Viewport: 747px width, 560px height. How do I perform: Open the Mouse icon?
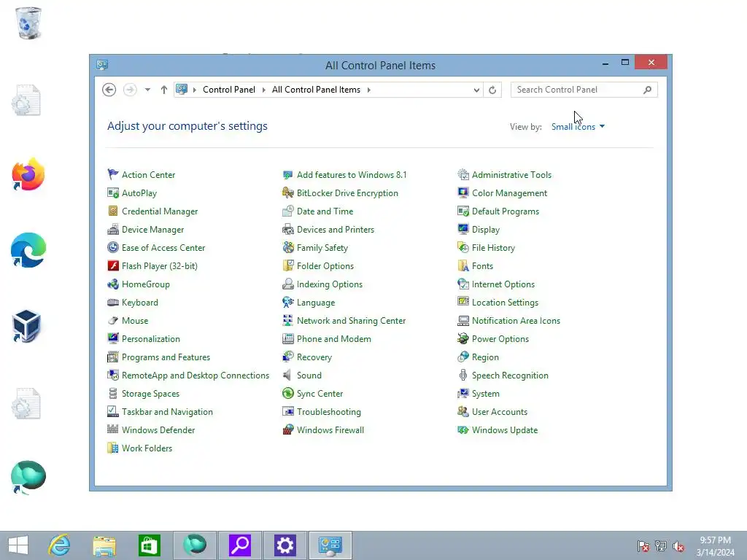point(113,321)
